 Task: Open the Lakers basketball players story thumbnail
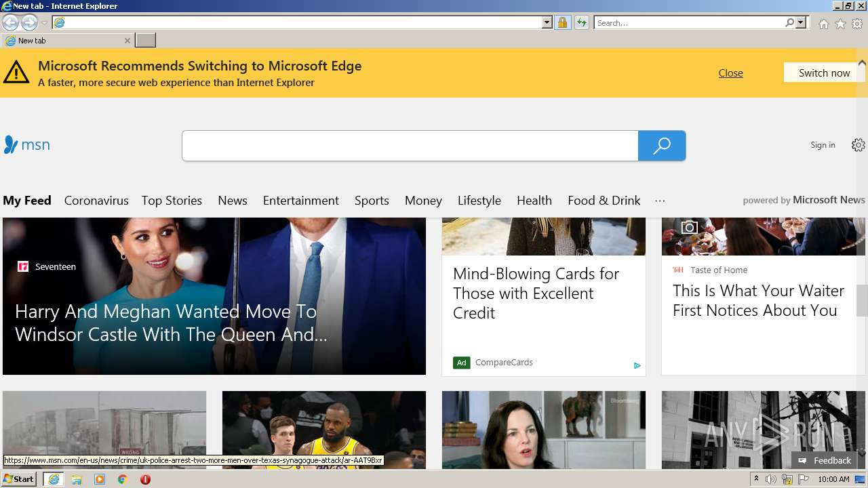click(x=324, y=430)
